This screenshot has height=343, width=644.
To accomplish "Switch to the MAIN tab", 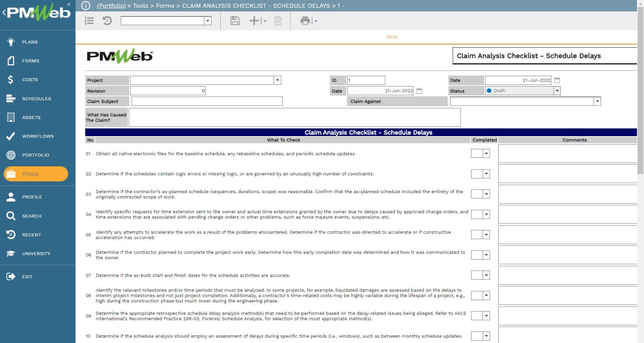I will click(x=392, y=37).
